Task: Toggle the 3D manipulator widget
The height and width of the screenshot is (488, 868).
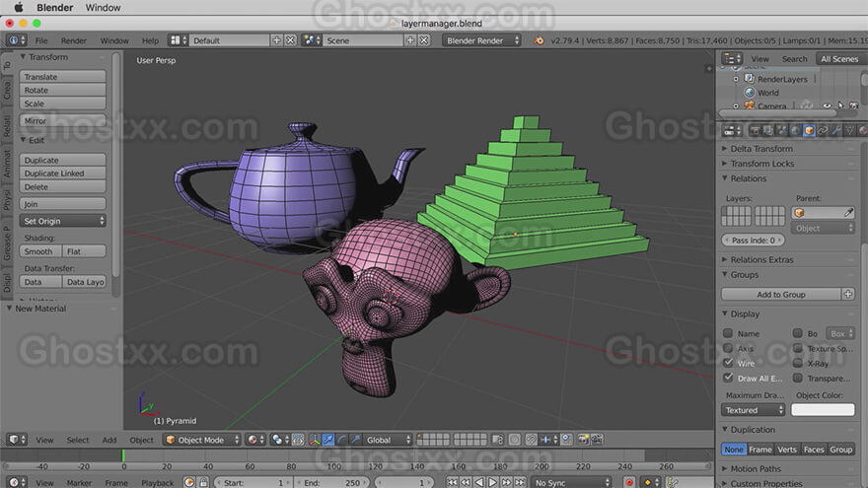Action: [x=315, y=440]
